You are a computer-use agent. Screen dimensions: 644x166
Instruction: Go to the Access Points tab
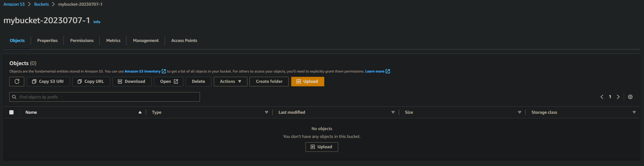(184, 41)
